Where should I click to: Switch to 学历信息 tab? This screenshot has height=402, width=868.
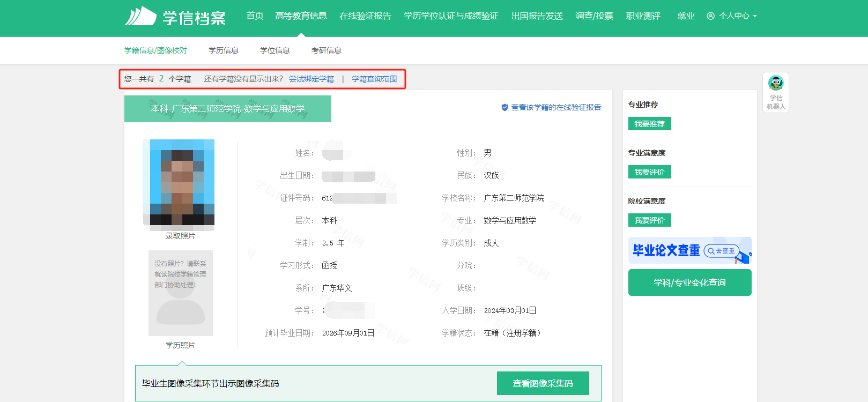coord(224,50)
